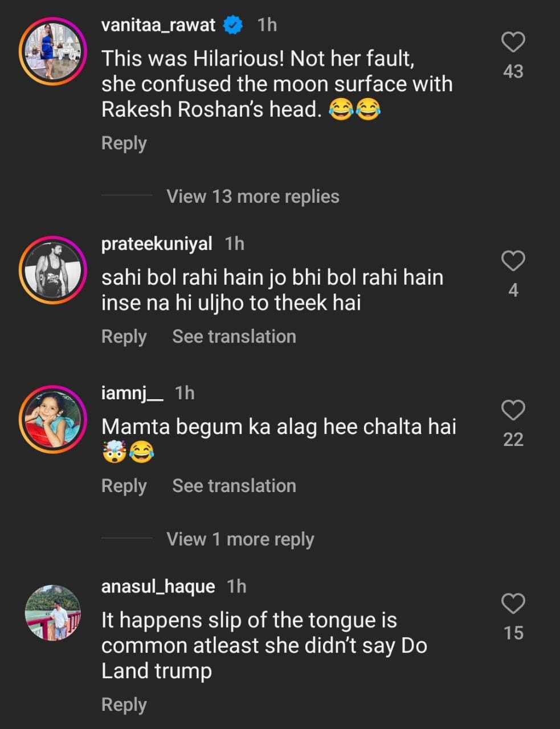Reply to vanitaa_rawat's Hilarious comment
The height and width of the screenshot is (729, 560).
[124, 143]
